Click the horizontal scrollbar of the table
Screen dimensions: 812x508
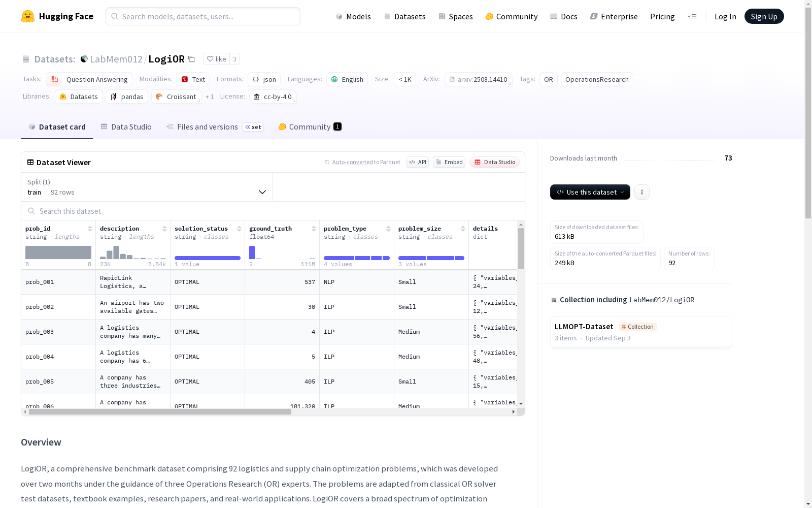tap(160, 412)
